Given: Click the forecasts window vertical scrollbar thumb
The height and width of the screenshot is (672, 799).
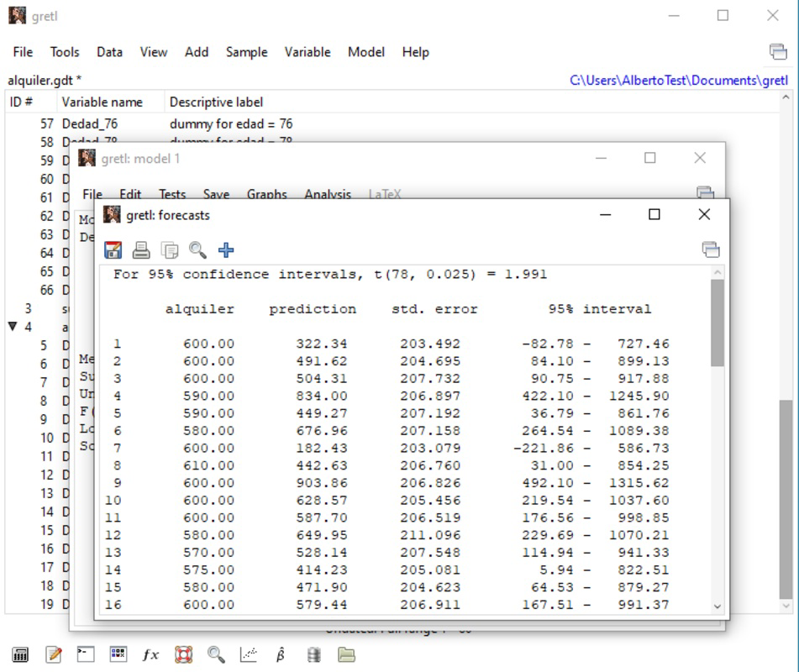Looking at the screenshot, I should [718, 323].
